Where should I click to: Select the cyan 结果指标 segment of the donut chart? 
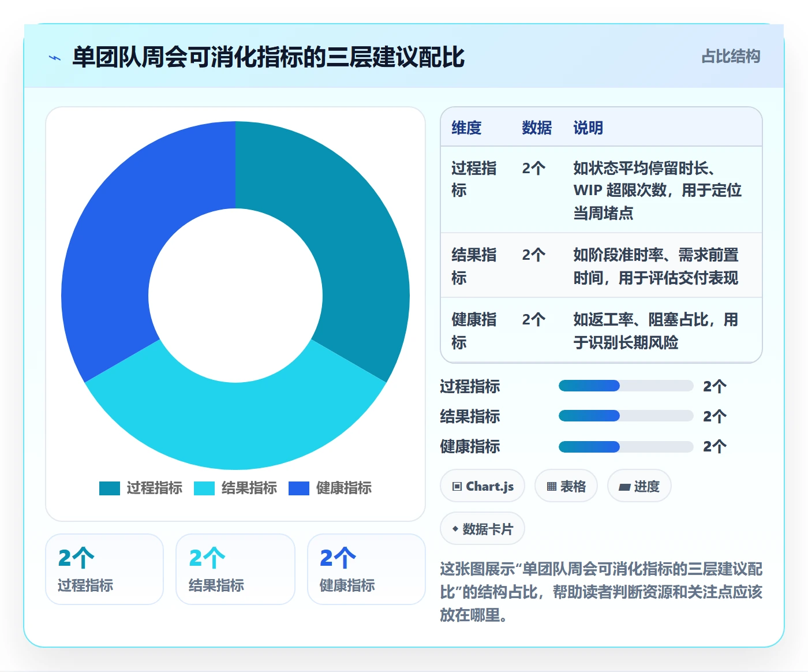(235, 427)
